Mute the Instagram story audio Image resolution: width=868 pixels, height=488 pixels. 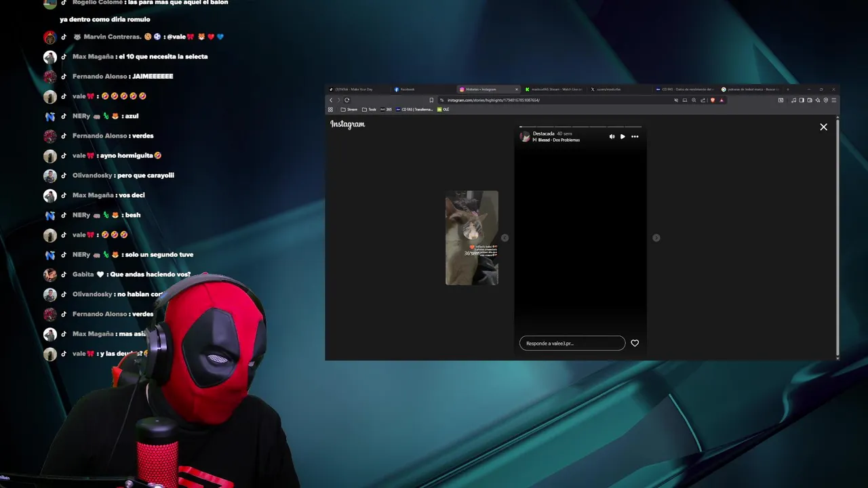point(612,136)
